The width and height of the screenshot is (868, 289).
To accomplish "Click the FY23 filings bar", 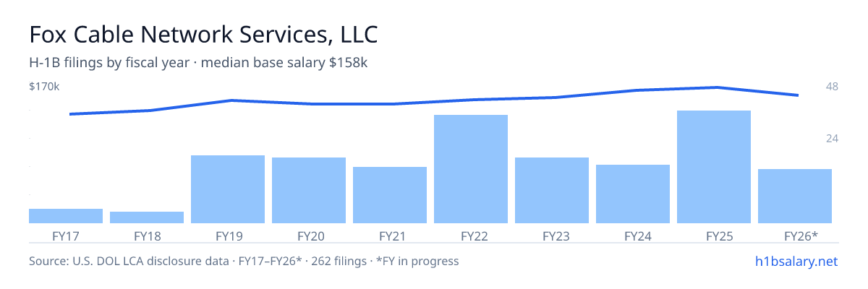I will [552, 191].
